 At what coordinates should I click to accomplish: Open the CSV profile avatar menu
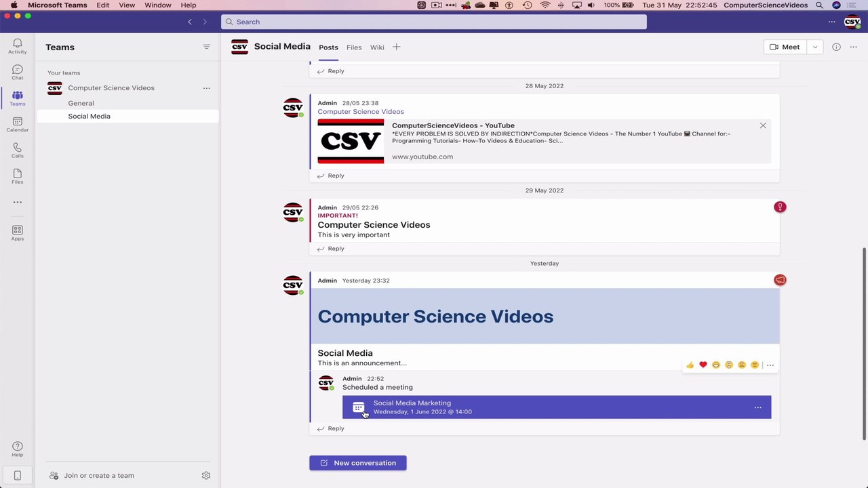(x=852, y=22)
